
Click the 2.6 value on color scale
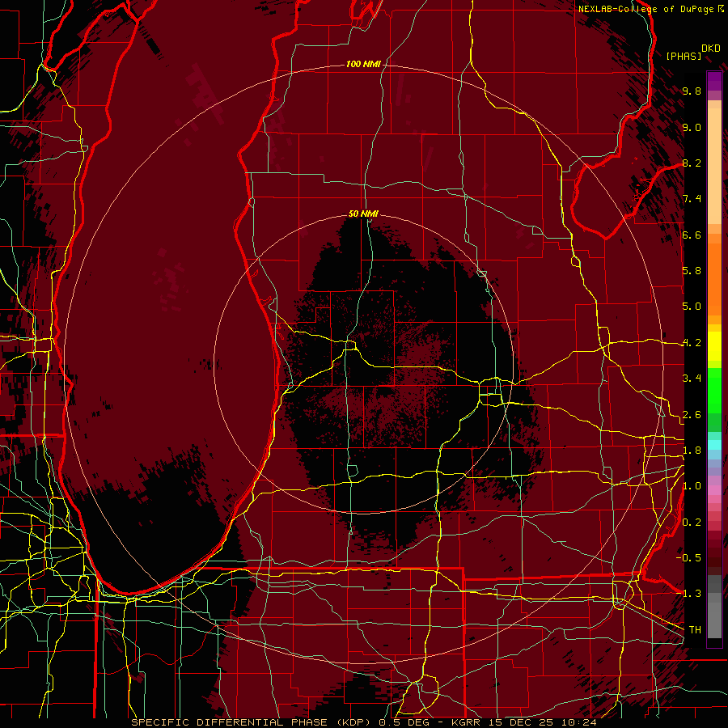click(692, 415)
